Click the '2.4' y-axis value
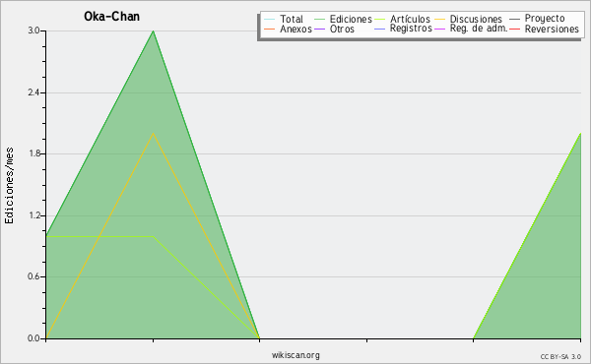This screenshot has width=591, height=364. click(x=33, y=92)
